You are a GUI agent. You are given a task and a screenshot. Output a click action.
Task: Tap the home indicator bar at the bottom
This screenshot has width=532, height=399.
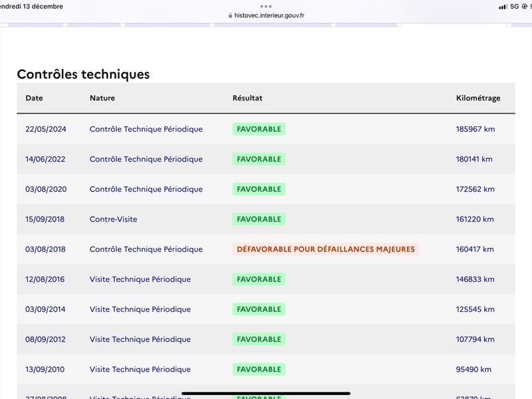(x=266, y=394)
